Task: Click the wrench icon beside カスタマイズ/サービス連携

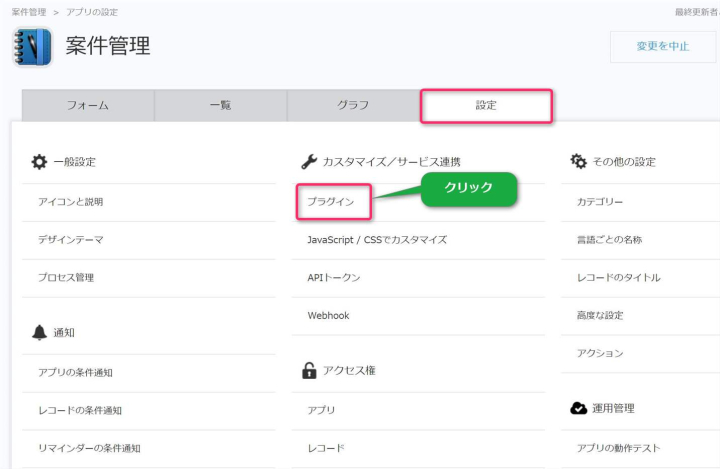Action: (x=309, y=161)
